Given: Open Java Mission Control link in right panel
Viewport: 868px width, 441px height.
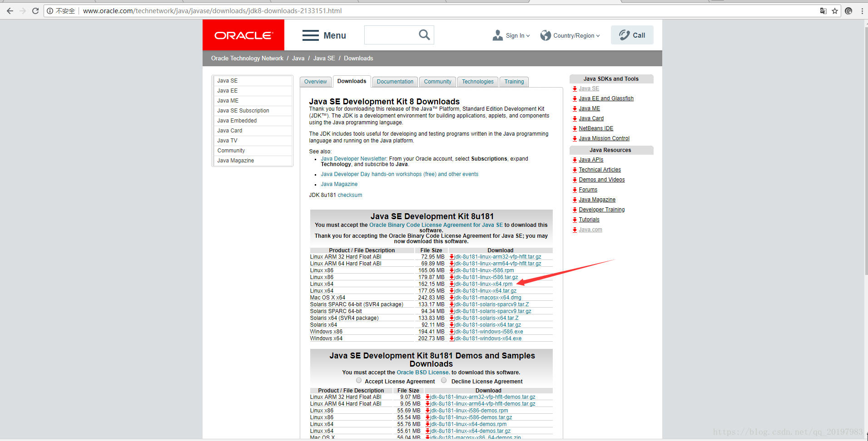Looking at the screenshot, I should [x=604, y=138].
